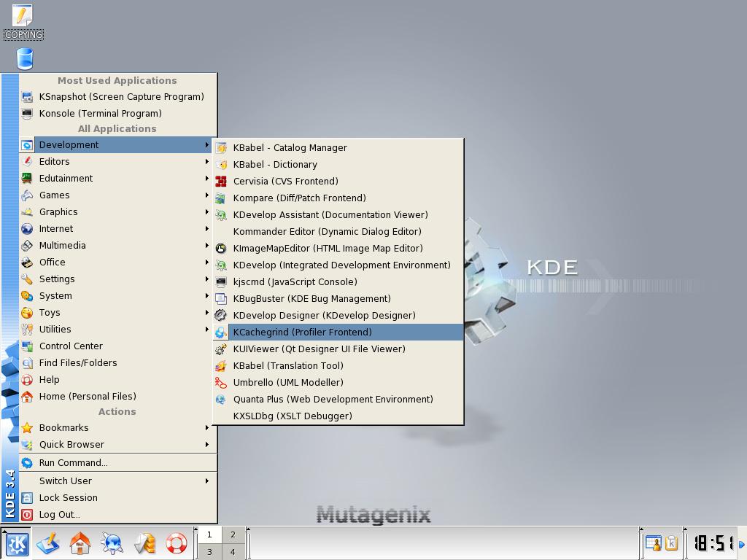Open Help from the K menu

(x=118, y=379)
